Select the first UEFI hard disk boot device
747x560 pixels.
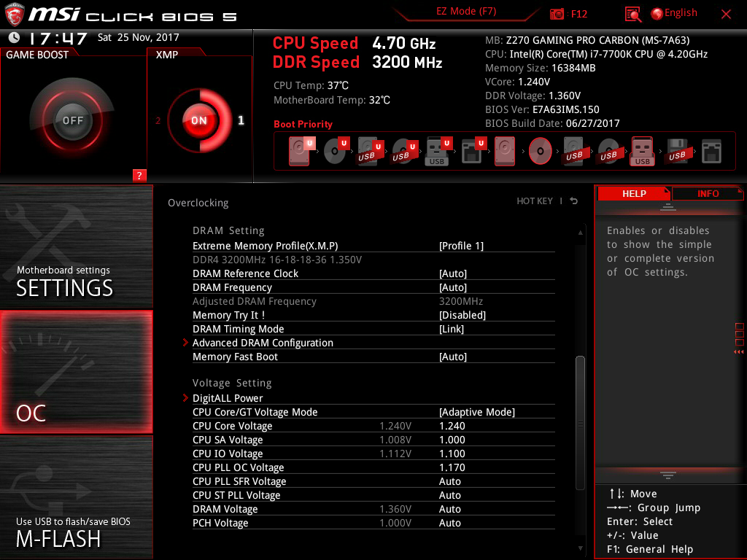tap(300, 151)
